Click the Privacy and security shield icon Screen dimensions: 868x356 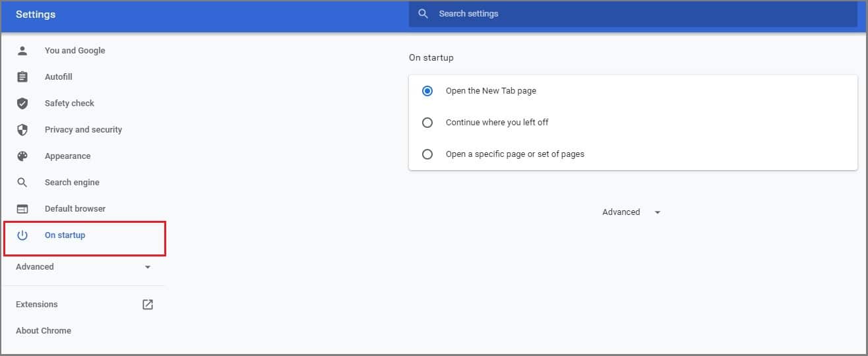tap(22, 130)
